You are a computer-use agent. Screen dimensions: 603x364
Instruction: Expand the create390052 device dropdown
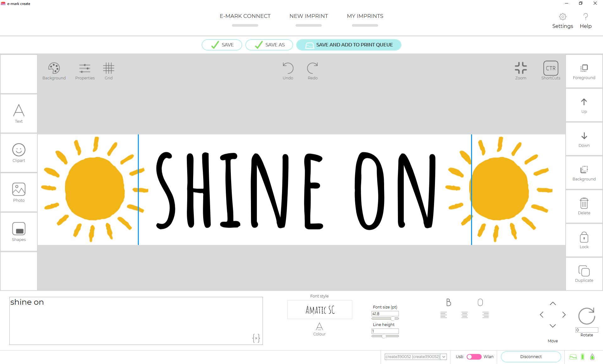tap(444, 357)
